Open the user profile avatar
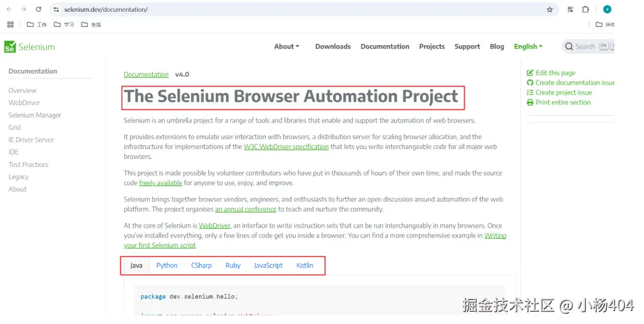This screenshot has width=644, height=324. [607, 9]
